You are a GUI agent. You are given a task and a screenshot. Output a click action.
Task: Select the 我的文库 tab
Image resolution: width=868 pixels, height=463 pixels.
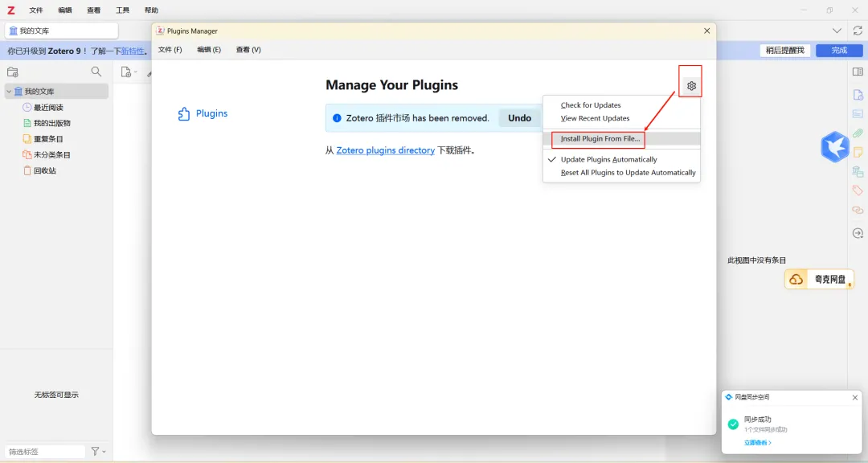pyautogui.click(x=61, y=31)
